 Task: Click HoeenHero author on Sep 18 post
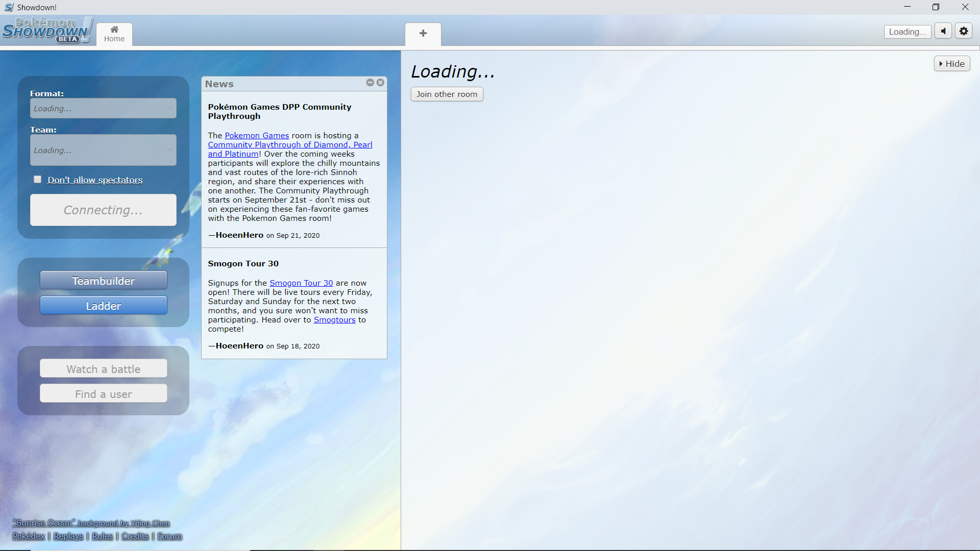point(239,346)
